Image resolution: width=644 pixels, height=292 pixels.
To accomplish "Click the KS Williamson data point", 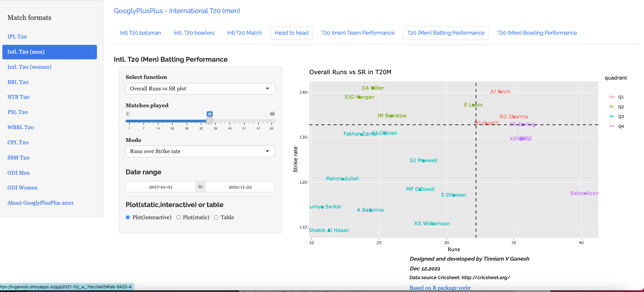I will (432, 224).
